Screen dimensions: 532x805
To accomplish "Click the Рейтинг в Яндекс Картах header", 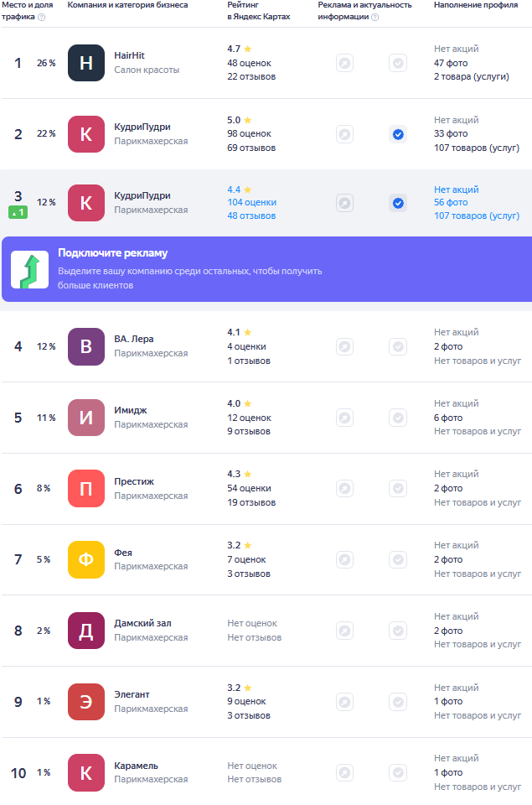I will (259, 11).
